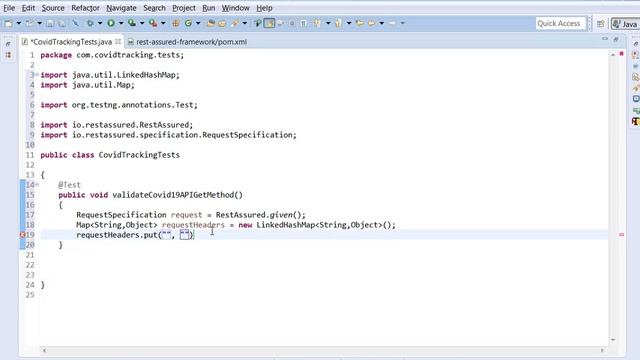The height and width of the screenshot is (360, 640).
Task: Toggle Show Whitespace Characters pilcrow icon
Action: tap(304, 23)
